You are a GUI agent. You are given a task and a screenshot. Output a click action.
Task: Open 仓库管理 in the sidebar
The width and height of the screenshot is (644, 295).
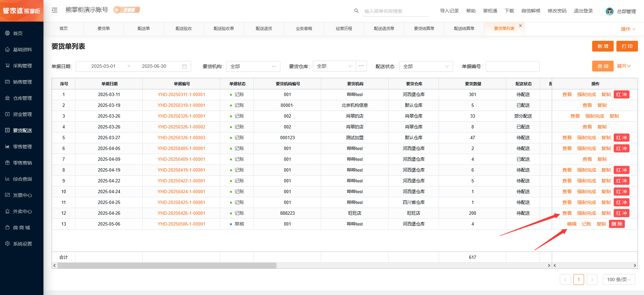(x=22, y=98)
